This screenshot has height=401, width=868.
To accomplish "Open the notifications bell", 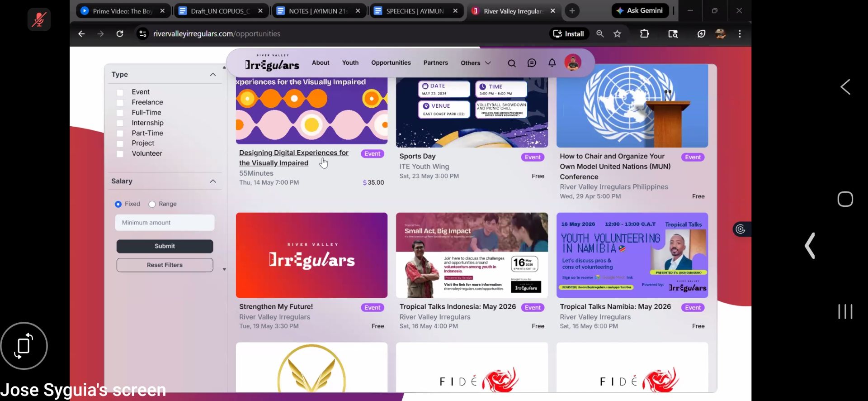I will pyautogui.click(x=552, y=63).
